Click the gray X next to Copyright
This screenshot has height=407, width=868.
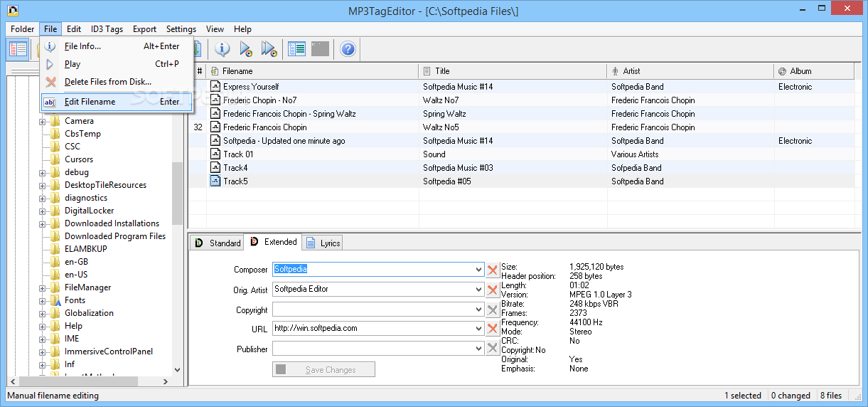493,310
